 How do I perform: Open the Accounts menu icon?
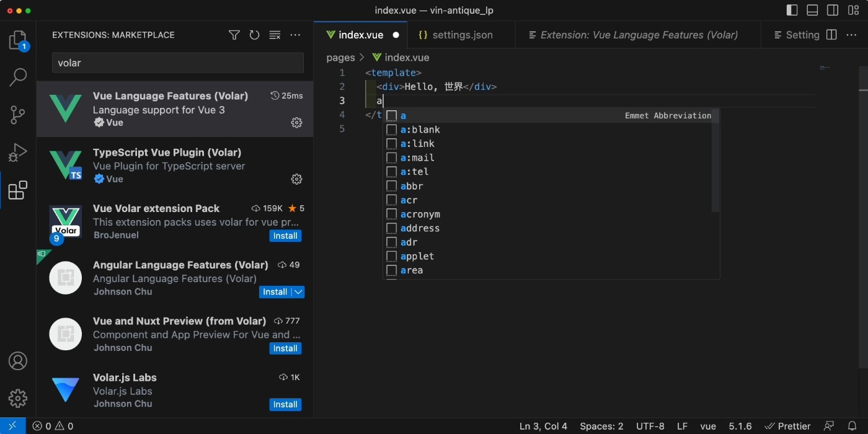click(x=18, y=361)
